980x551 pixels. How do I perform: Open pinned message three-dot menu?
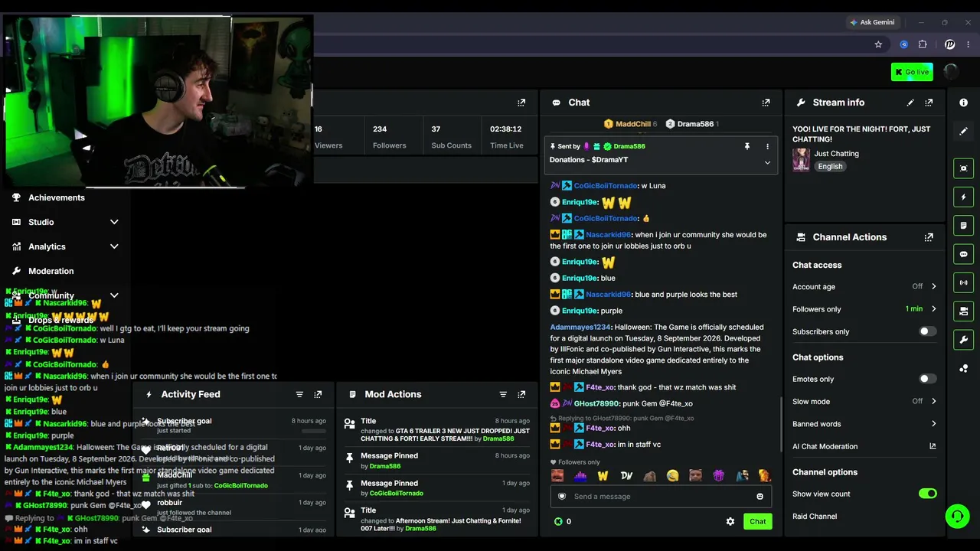tap(767, 146)
